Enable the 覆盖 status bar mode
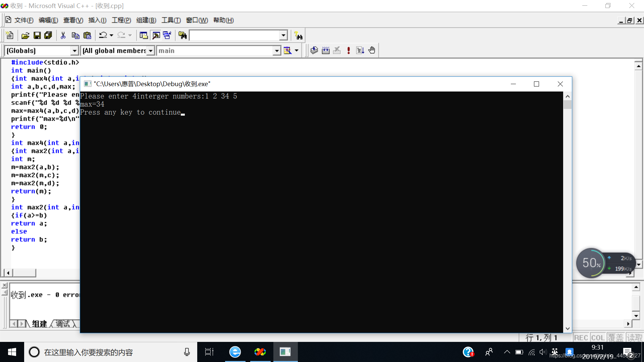The width and height of the screenshot is (644, 362). pos(616,338)
